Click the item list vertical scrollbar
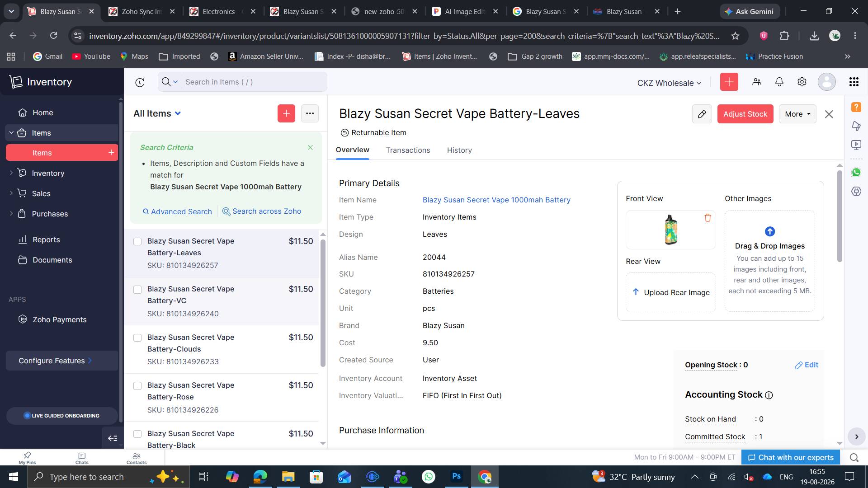 coord(323,303)
